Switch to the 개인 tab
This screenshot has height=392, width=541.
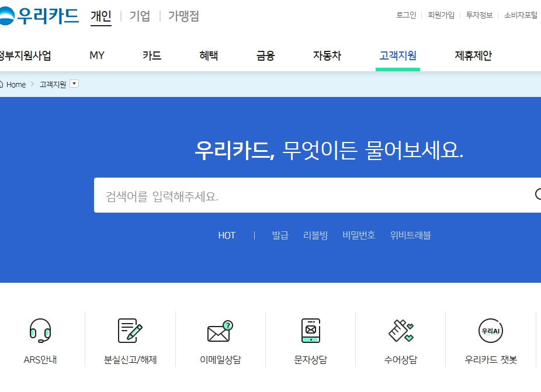[100, 16]
